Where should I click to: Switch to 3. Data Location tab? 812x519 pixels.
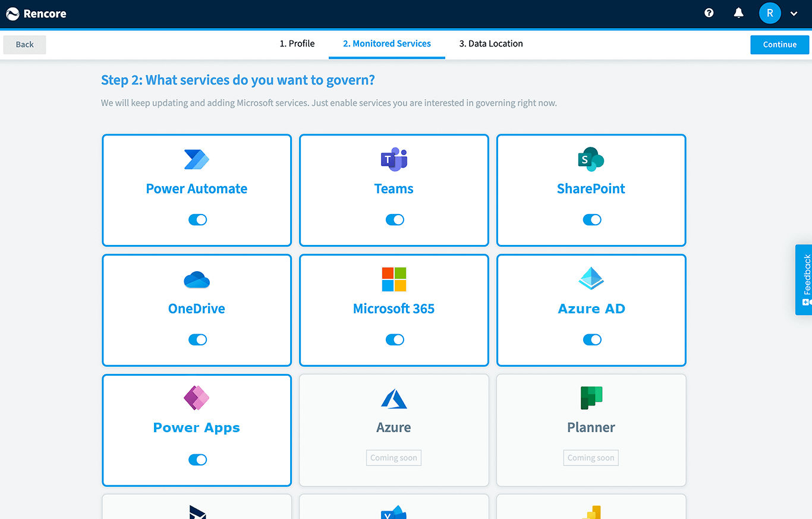491,43
